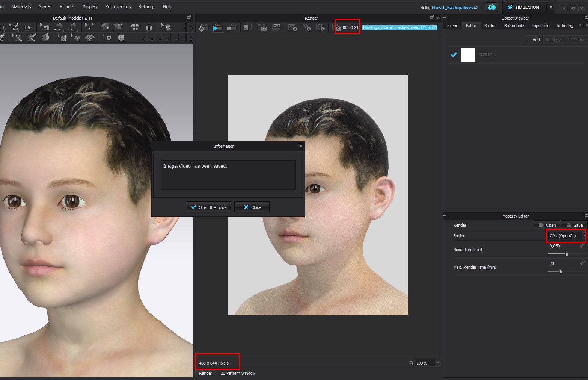Switch to the Topstitch tab
The height and width of the screenshot is (380, 588).
(x=540, y=26)
